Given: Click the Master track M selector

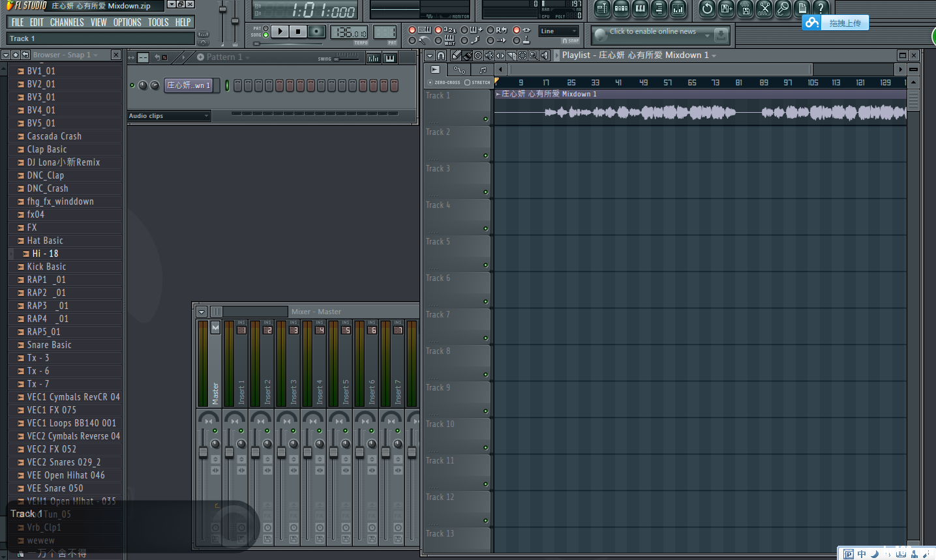Looking at the screenshot, I should [x=215, y=327].
